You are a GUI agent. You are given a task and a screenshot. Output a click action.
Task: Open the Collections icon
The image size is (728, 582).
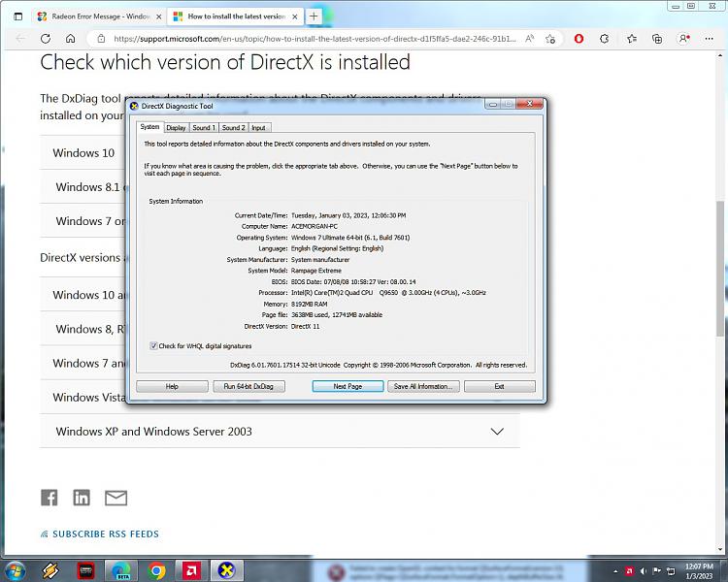pos(657,39)
